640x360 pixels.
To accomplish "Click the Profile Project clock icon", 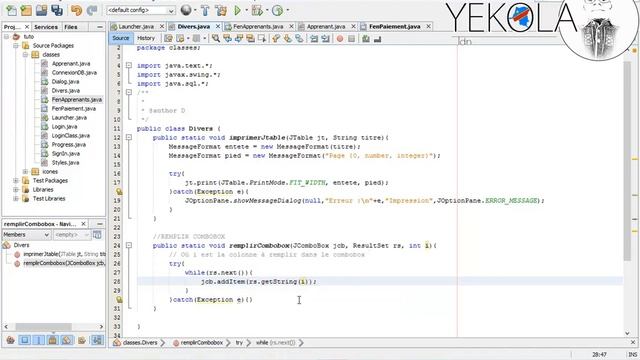I will pos(278,10).
